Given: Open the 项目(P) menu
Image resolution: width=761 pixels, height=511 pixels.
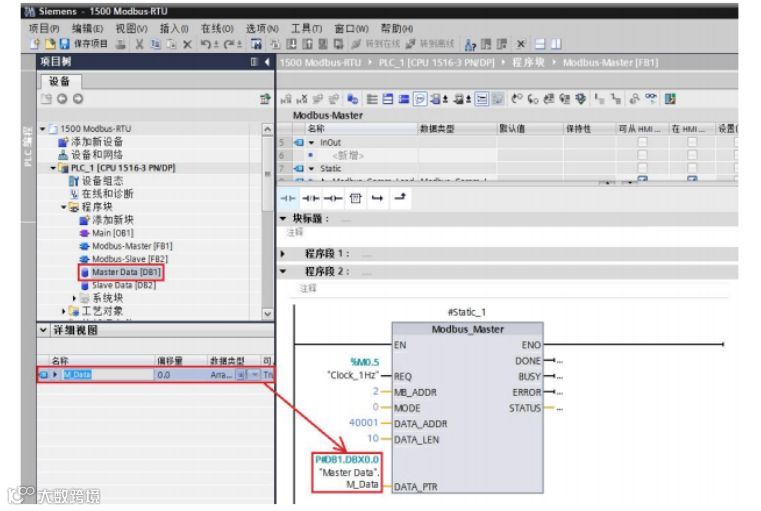Looking at the screenshot, I should tap(44, 29).
